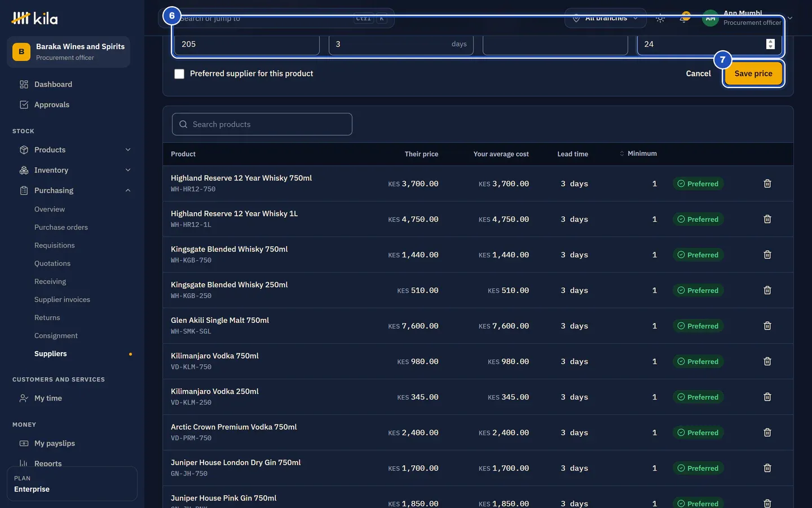This screenshot has width=812, height=508.
Task: Click the Save price button
Action: (x=753, y=73)
